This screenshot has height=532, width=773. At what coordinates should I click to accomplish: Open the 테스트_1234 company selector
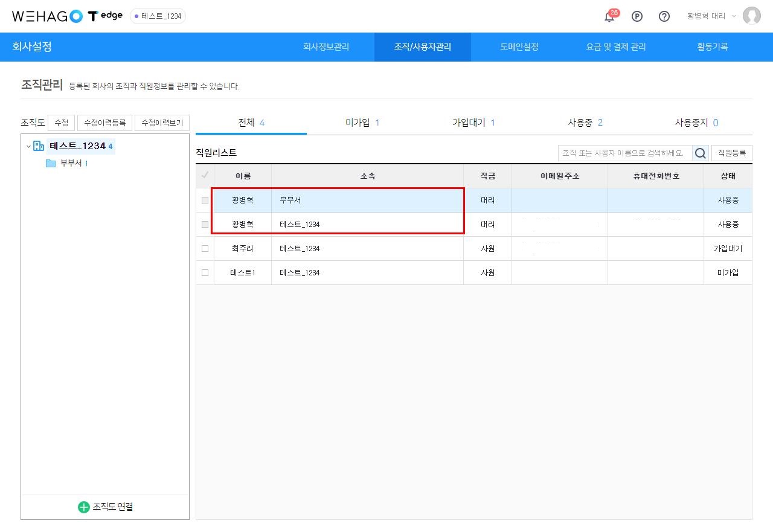158,16
